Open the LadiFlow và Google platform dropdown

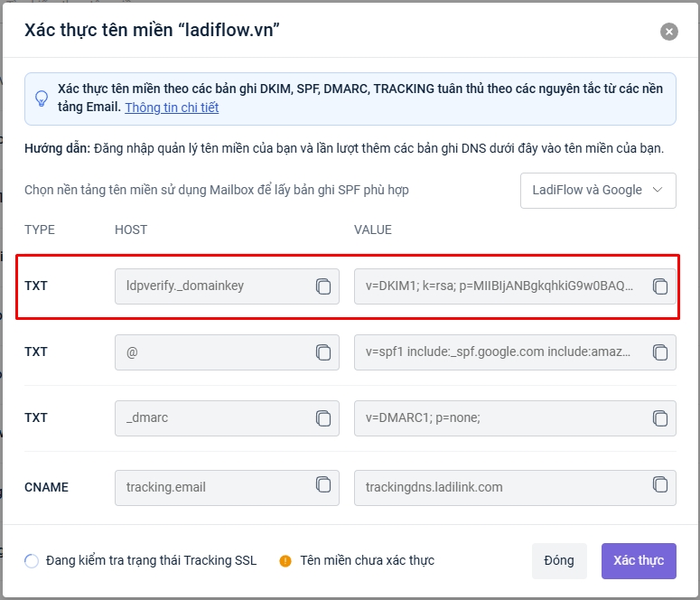coord(598,190)
